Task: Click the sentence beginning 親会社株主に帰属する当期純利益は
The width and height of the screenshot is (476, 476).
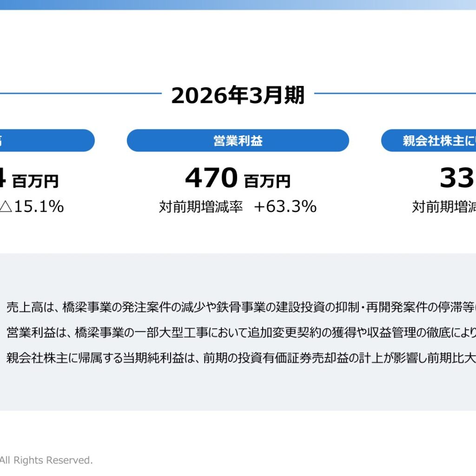Action: pos(241,358)
